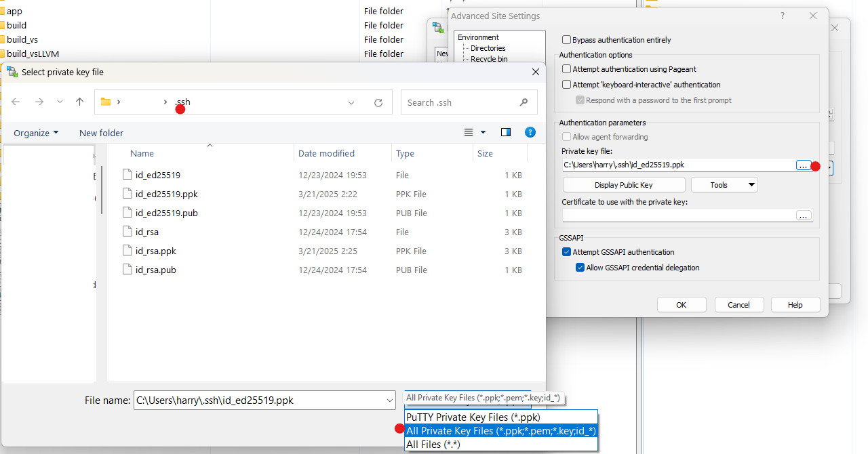Select file id_ed25519 without extension
The height and width of the screenshot is (454, 868).
click(x=157, y=175)
